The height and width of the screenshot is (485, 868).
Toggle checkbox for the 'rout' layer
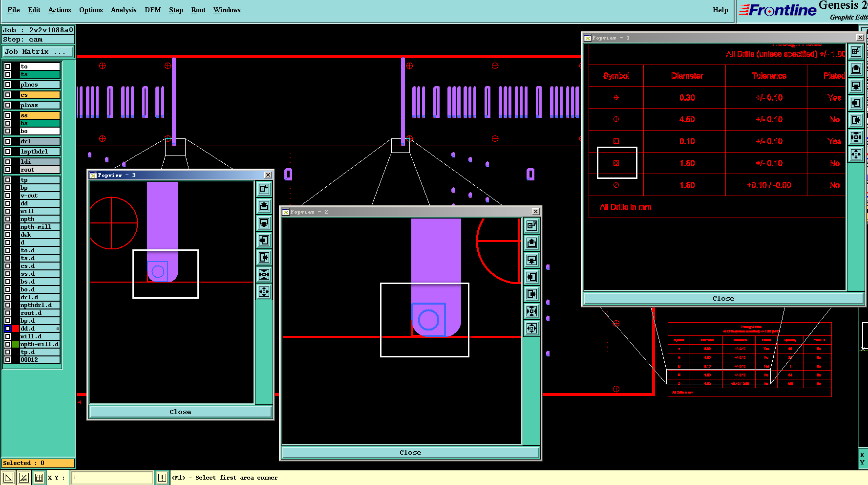coord(8,170)
